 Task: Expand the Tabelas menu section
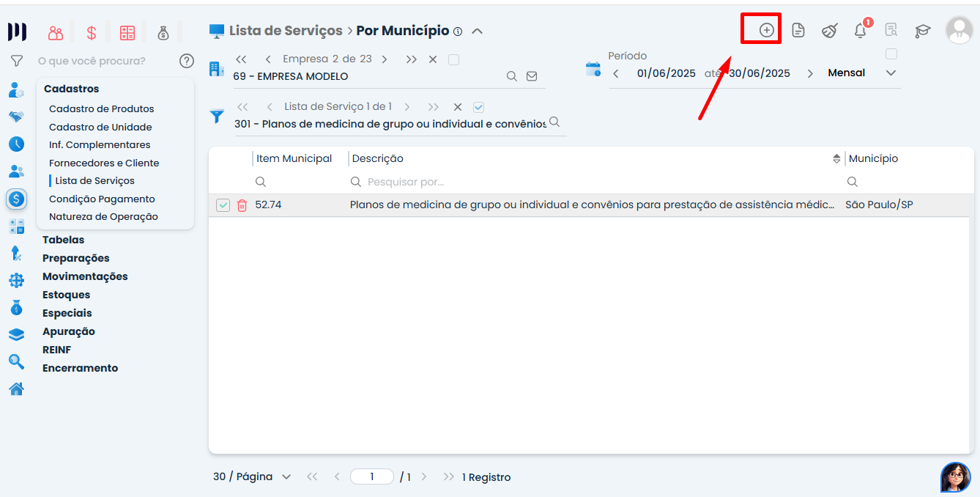(x=63, y=240)
